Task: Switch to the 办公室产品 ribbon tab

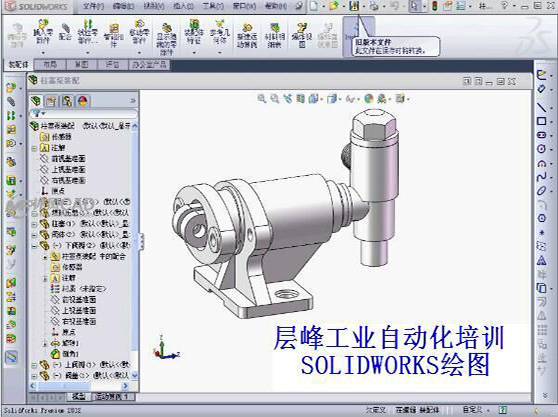Action: coord(149,64)
